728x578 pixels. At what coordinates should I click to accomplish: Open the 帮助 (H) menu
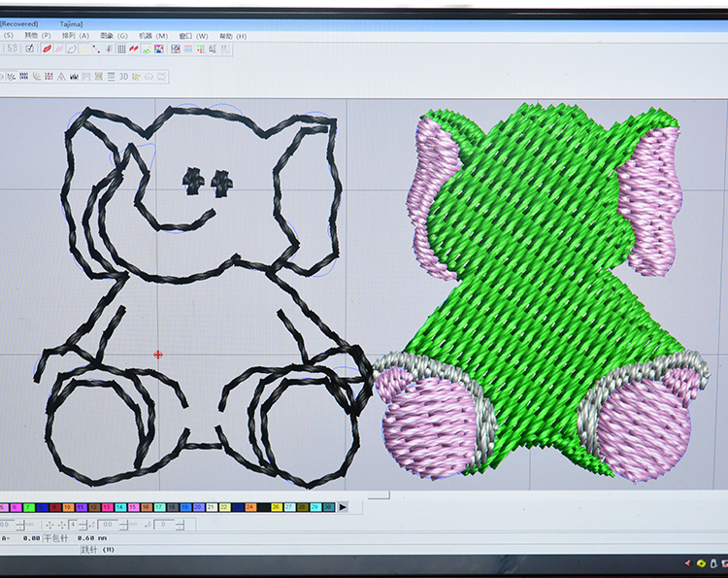coord(233,36)
